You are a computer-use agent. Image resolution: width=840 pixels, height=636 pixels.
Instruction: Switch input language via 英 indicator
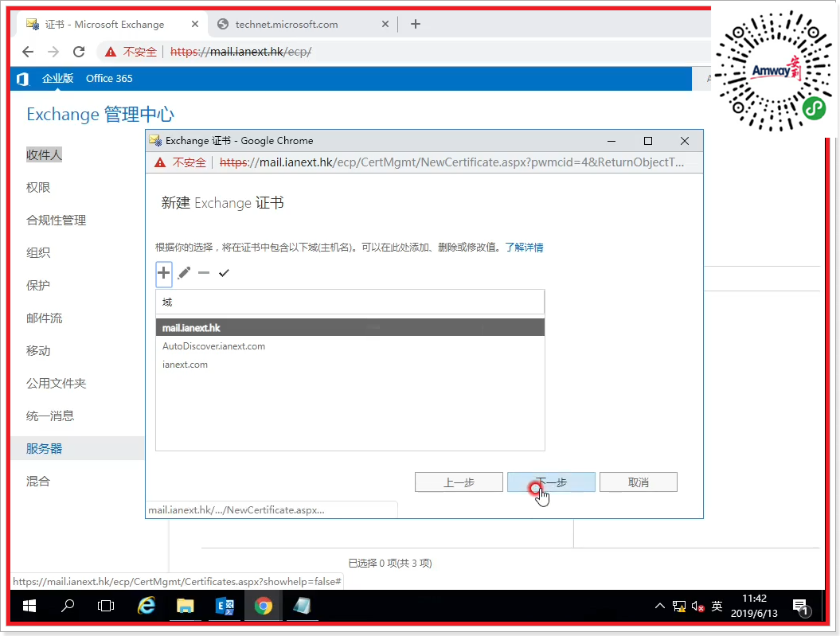717,606
